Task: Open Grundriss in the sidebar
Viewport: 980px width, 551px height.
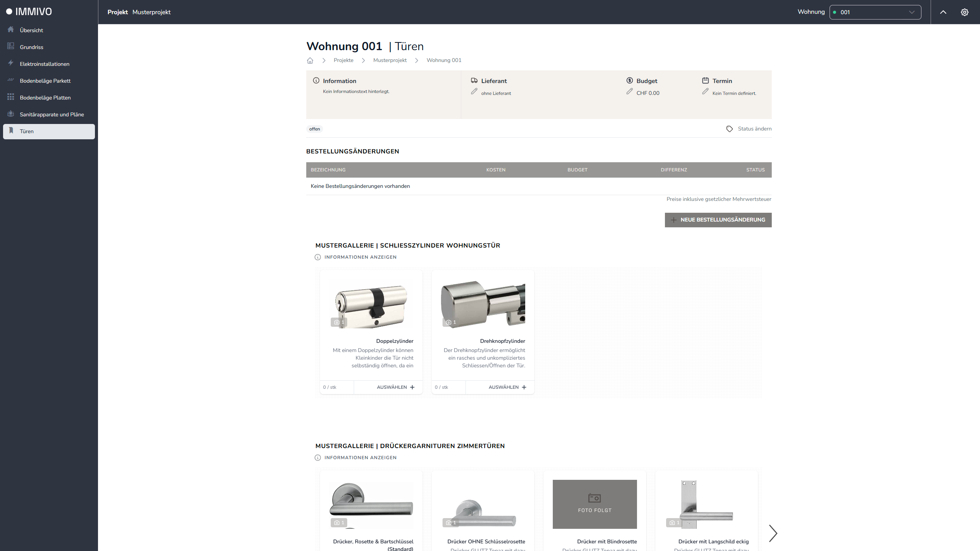Action: tap(31, 47)
